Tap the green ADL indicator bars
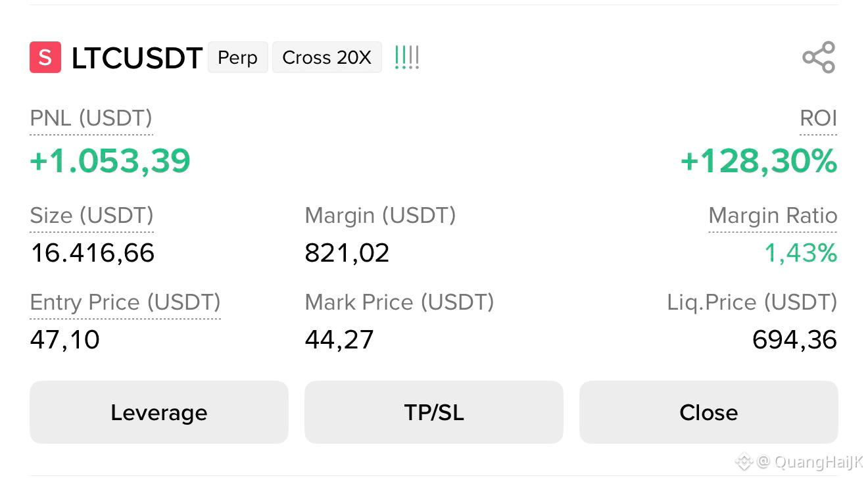 click(x=406, y=58)
